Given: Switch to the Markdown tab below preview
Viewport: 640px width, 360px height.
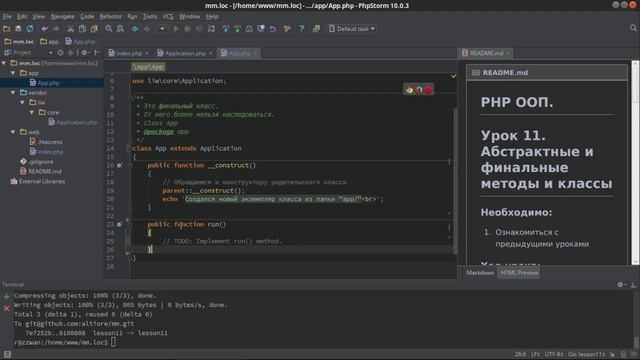Looking at the screenshot, I should [480, 273].
